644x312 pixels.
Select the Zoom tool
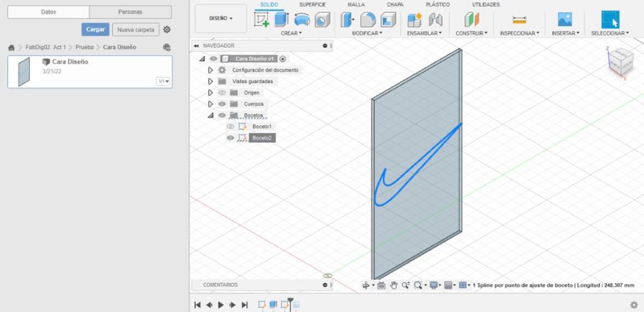coord(406,285)
